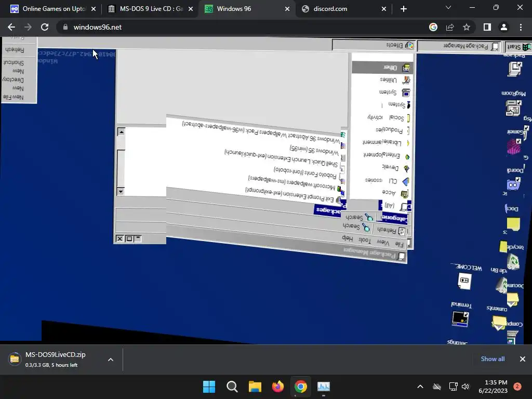Screen dimensions: 532x399
Task: Click the scrollbar down arrow in the white panel
Action: (x=121, y=191)
